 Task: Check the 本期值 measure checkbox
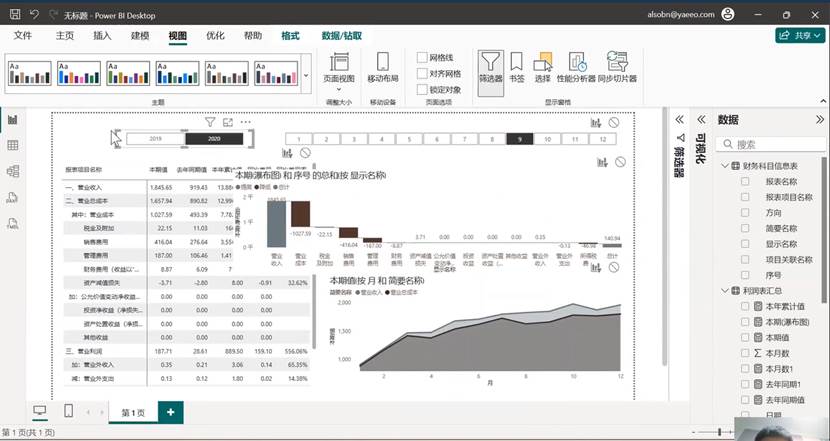[745, 337]
